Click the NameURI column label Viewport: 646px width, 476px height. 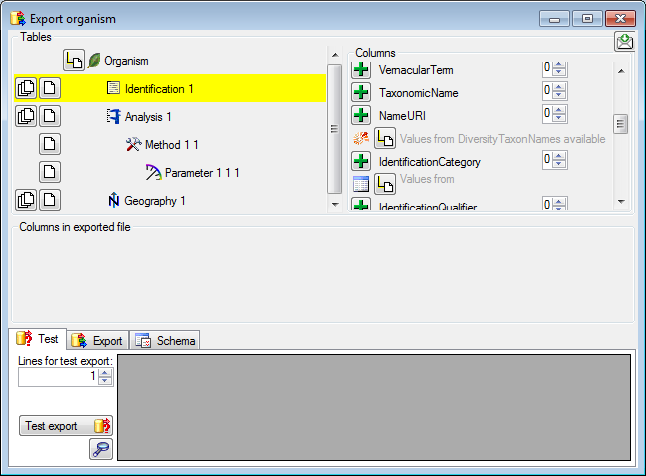[402, 116]
